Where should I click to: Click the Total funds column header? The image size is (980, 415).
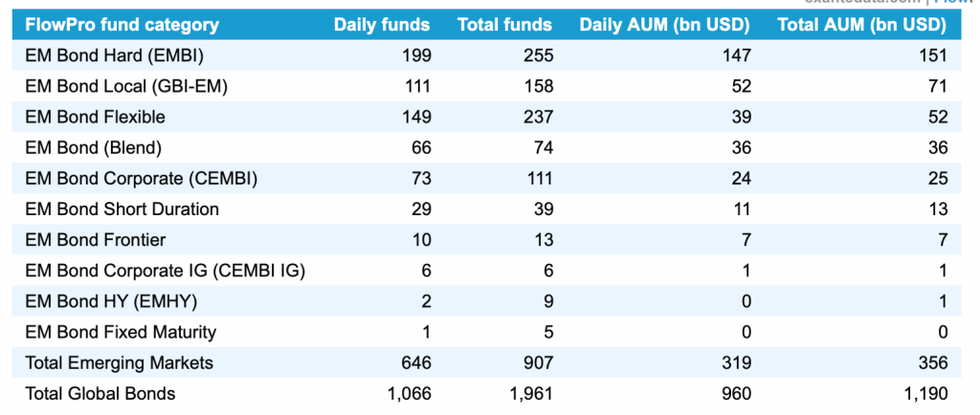[504, 25]
